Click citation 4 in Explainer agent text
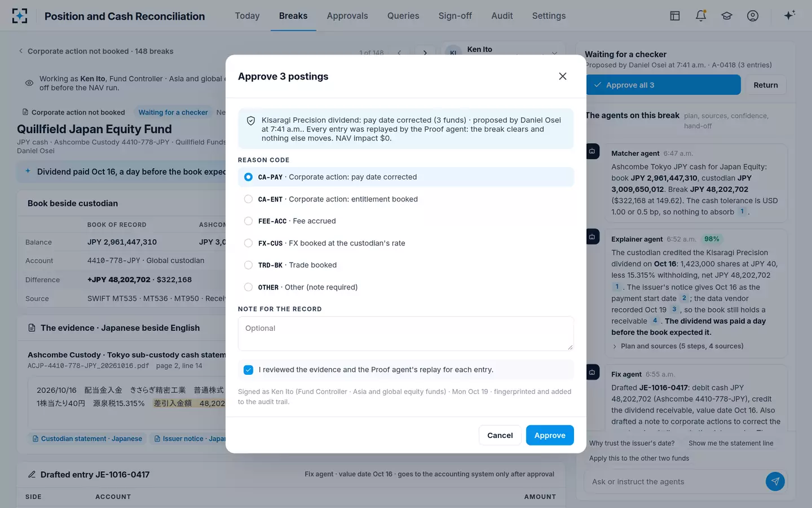The width and height of the screenshot is (812, 508). tap(655, 321)
